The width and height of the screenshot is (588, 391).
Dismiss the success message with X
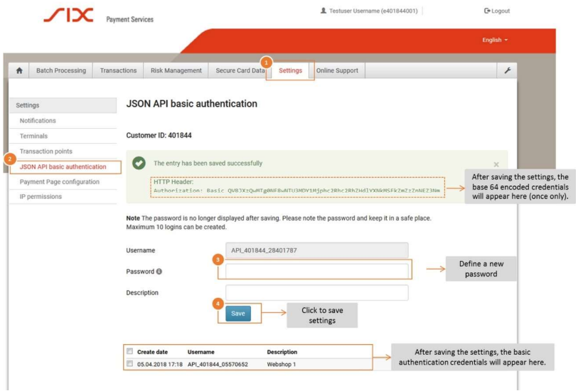click(496, 164)
